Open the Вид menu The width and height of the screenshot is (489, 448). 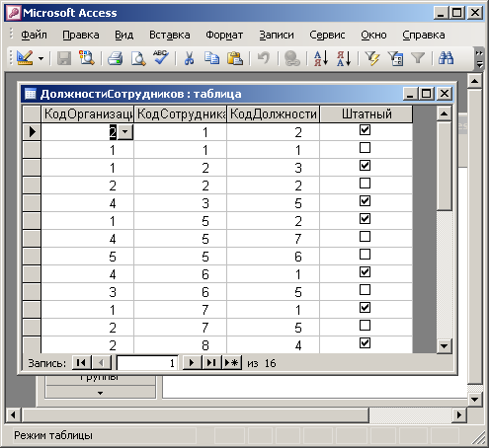click(124, 35)
